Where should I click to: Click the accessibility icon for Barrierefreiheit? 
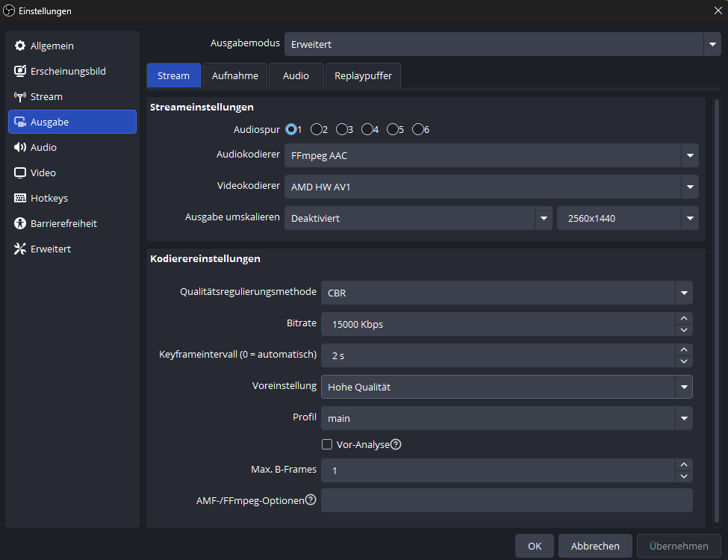coord(20,224)
